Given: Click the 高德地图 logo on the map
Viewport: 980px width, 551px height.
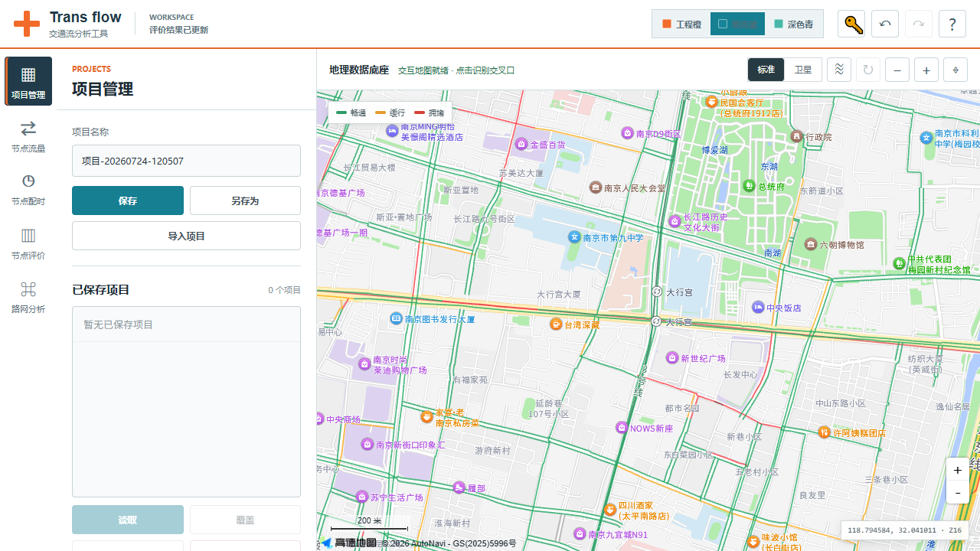Looking at the screenshot, I should tap(348, 543).
